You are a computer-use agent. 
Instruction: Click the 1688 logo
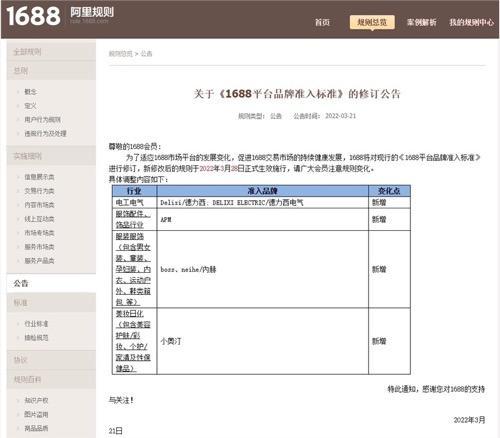(33, 16)
